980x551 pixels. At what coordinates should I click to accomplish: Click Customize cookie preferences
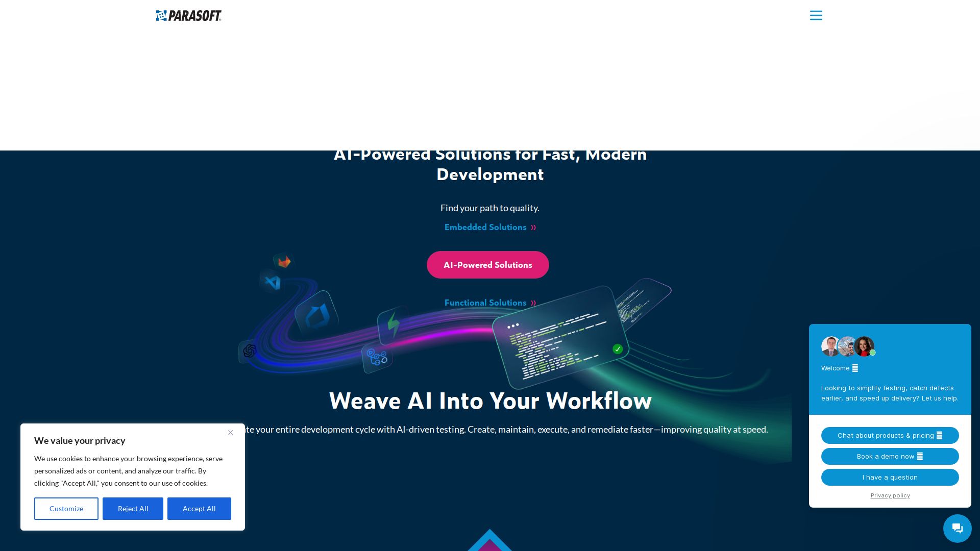click(66, 509)
